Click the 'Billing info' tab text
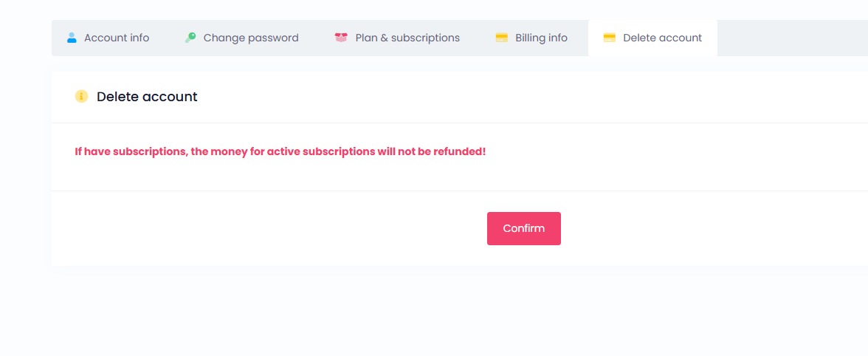This screenshot has height=356, width=868. [542, 38]
